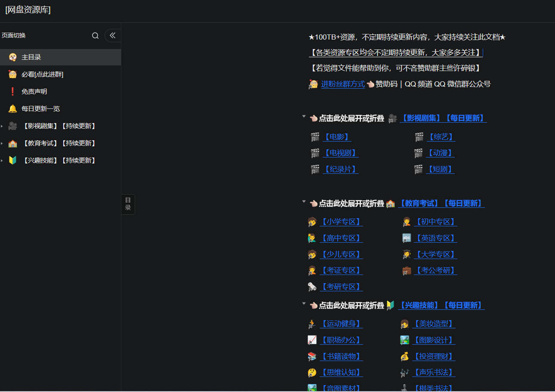This screenshot has height=392, width=555.
Task: Click the bell icon beside 每日更新一览
Action: click(x=12, y=109)
